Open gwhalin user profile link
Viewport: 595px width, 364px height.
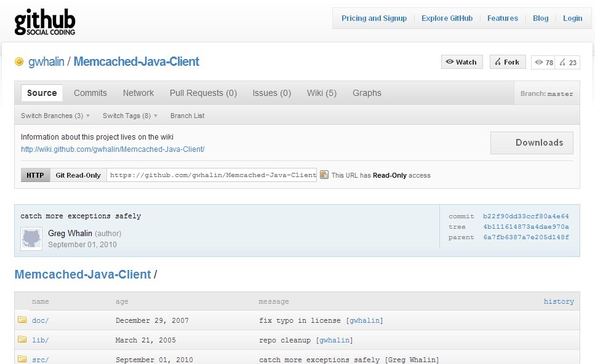coord(46,61)
